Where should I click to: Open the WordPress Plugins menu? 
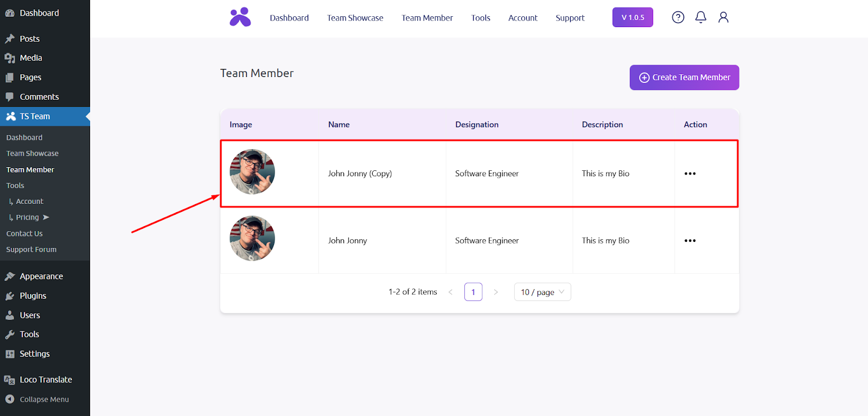tap(33, 296)
